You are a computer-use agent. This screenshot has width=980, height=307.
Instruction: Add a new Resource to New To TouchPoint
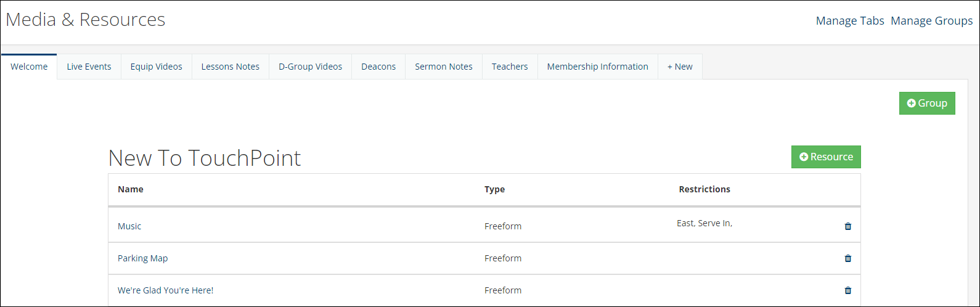pos(826,157)
